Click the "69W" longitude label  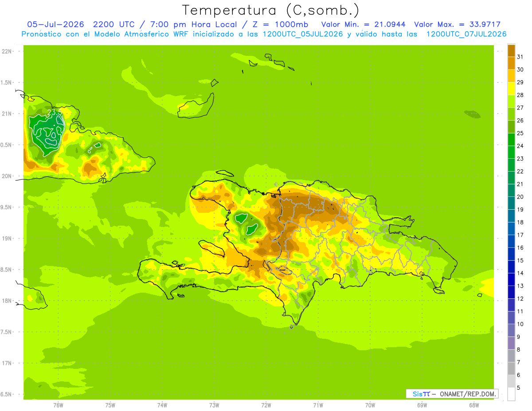pos(422,405)
